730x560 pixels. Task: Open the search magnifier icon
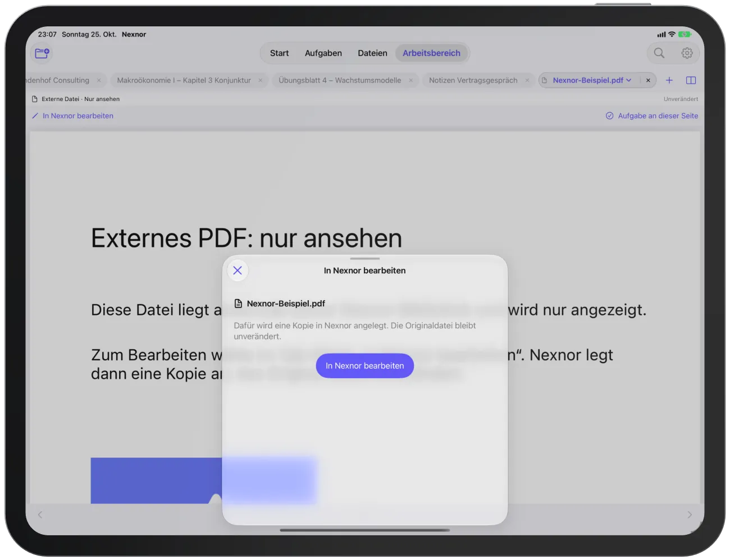659,53
